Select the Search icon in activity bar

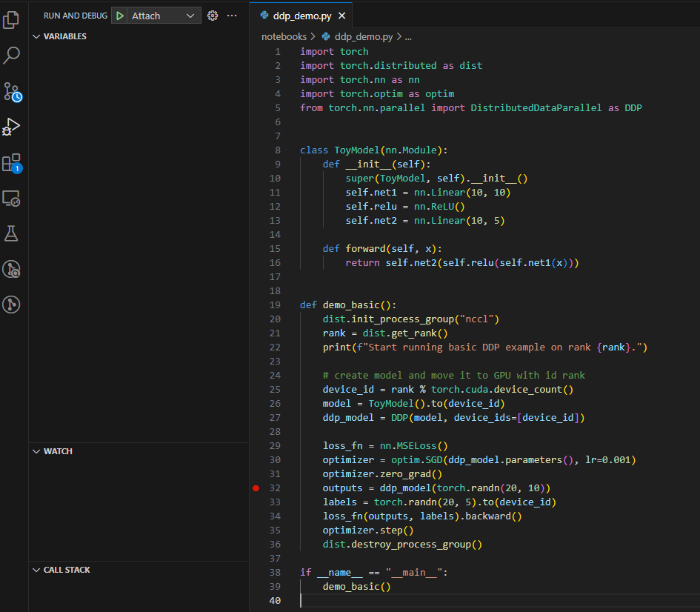pos(11,56)
